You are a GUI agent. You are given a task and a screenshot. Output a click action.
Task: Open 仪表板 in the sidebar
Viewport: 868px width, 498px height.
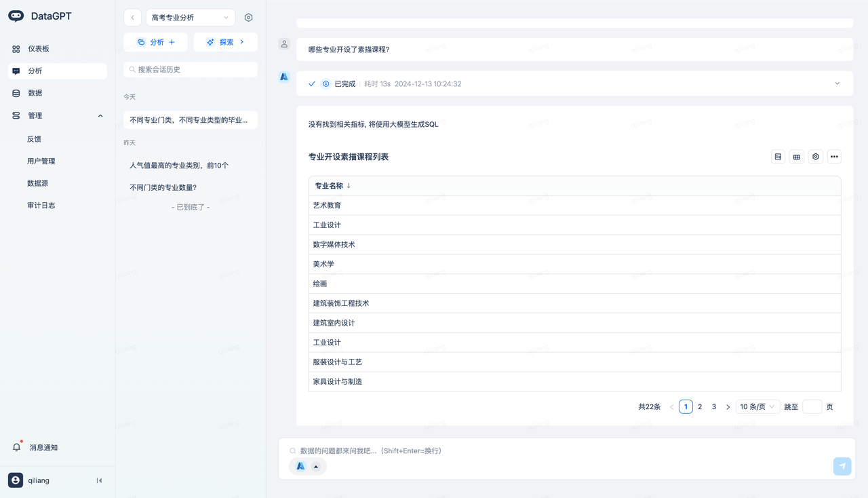tap(39, 49)
